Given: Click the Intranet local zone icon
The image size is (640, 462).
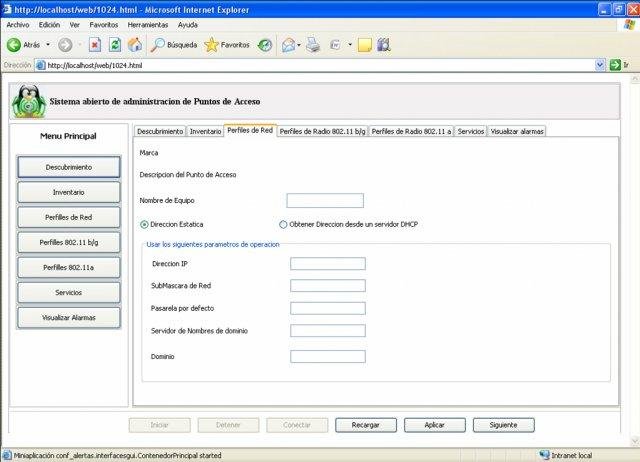Looking at the screenshot, I should pos(544,455).
